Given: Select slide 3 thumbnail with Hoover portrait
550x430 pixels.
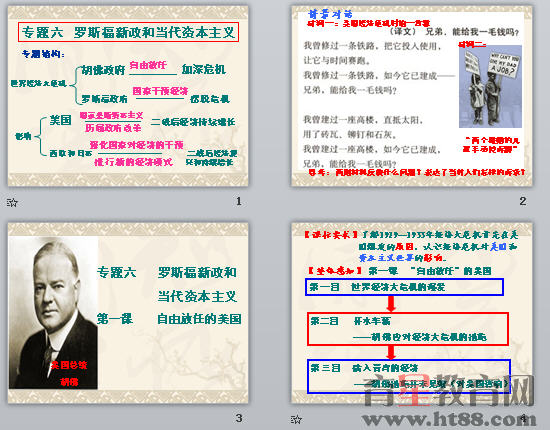Looking at the screenshot, I should pos(128,313).
